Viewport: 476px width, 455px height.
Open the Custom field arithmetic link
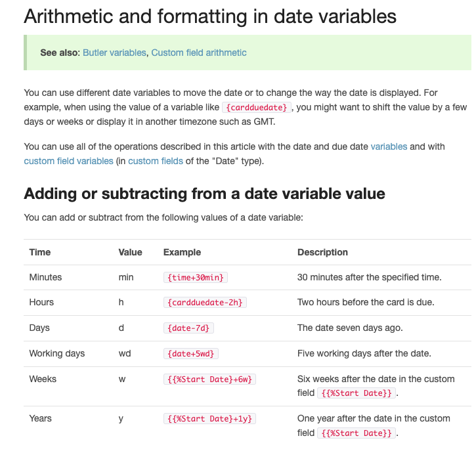coord(199,53)
